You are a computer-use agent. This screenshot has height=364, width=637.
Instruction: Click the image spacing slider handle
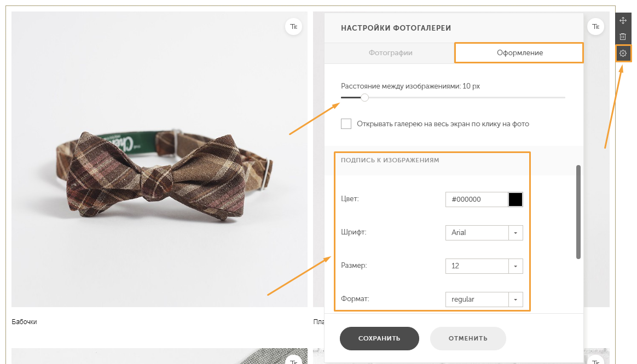[365, 97]
